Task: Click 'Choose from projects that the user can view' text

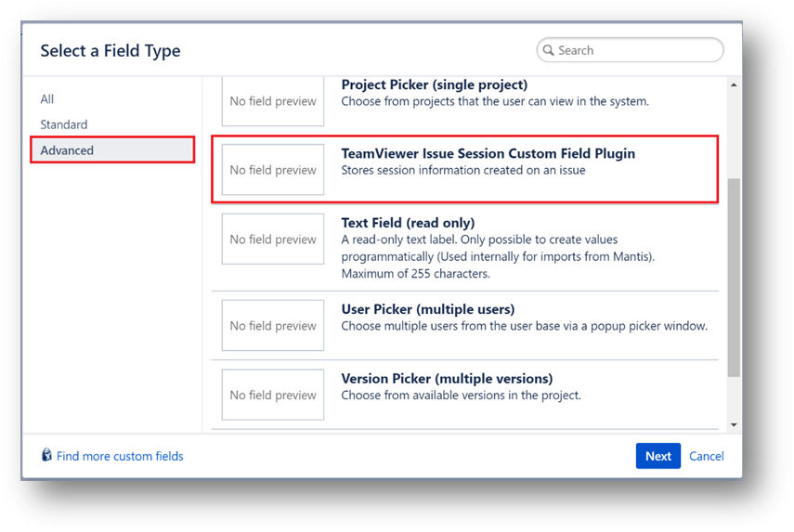Action: click(x=495, y=101)
